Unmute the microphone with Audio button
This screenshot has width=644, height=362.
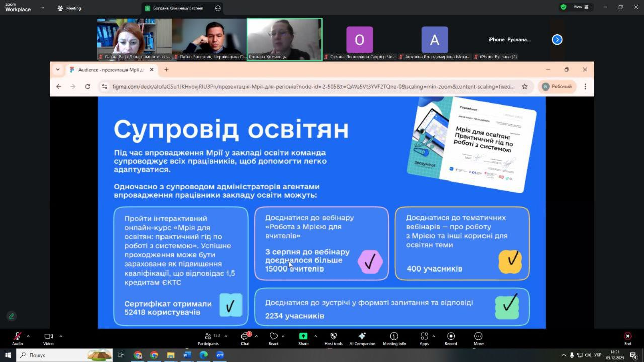(18, 339)
